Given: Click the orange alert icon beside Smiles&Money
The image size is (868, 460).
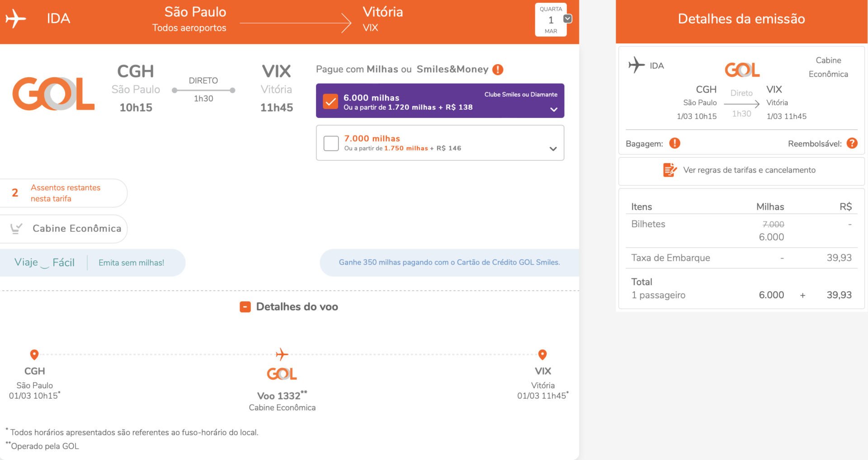Looking at the screenshot, I should coord(498,70).
